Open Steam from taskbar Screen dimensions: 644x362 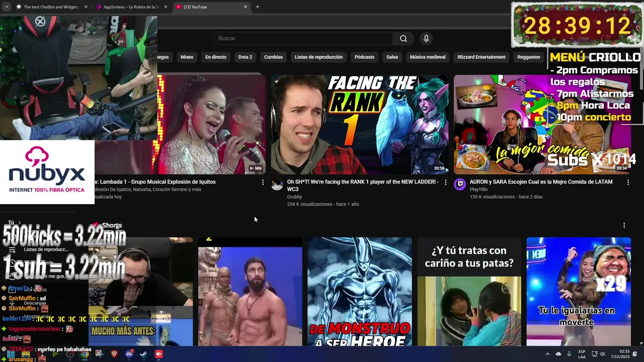pos(144,354)
